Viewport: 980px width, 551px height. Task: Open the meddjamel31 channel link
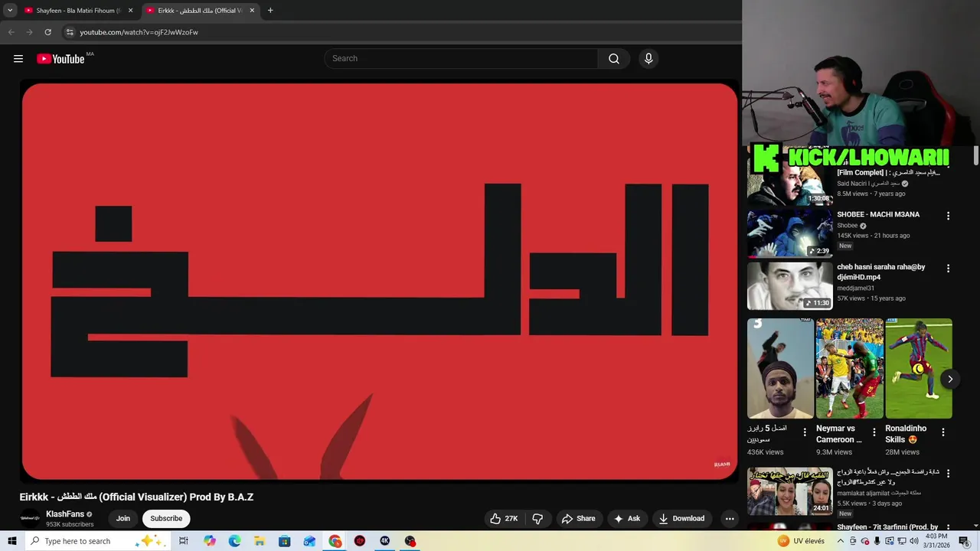(855, 289)
